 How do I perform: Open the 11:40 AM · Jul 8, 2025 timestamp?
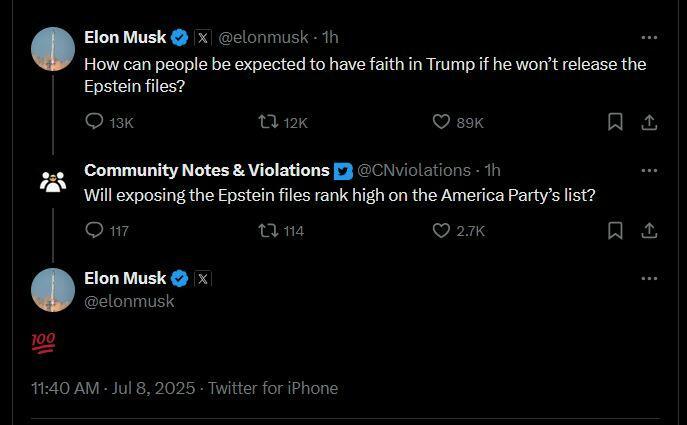(x=115, y=388)
